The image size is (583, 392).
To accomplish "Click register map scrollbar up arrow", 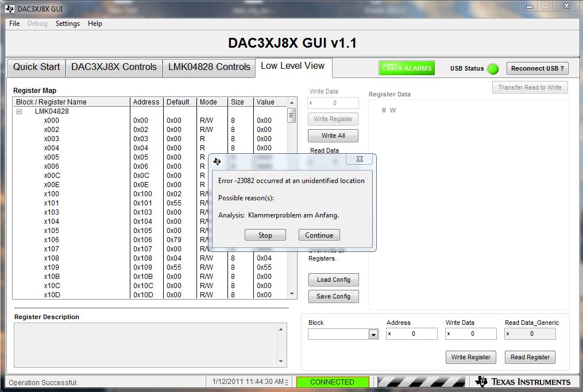I will point(292,103).
